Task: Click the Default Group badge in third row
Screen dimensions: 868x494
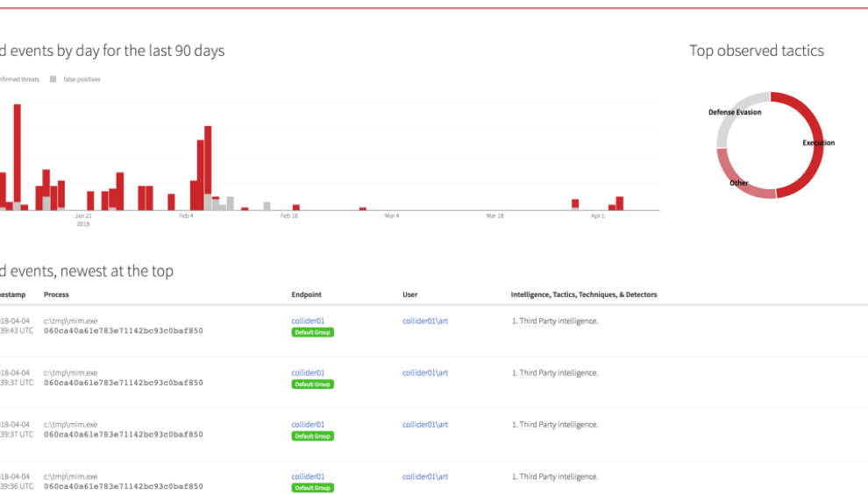Action: (x=313, y=436)
